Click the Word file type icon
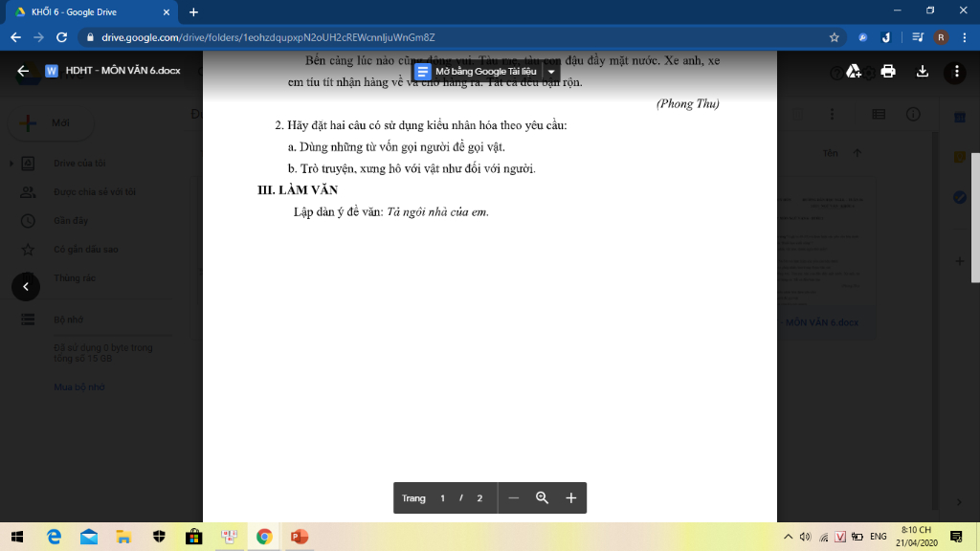This screenshot has height=551, width=980. click(x=52, y=71)
